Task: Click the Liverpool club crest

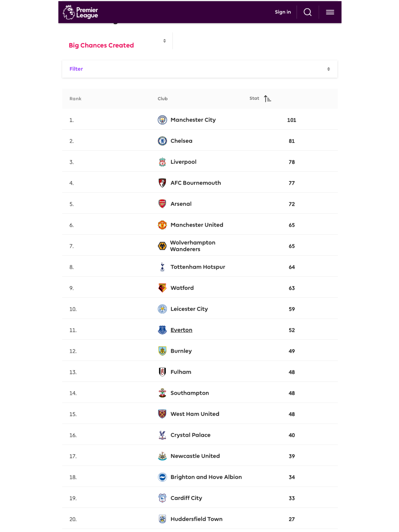Action: pyautogui.click(x=162, y=162)
